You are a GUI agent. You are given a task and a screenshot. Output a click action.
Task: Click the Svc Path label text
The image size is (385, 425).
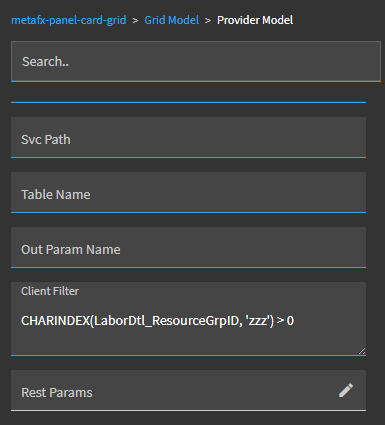pyautogui.click(x=46, y=140)
